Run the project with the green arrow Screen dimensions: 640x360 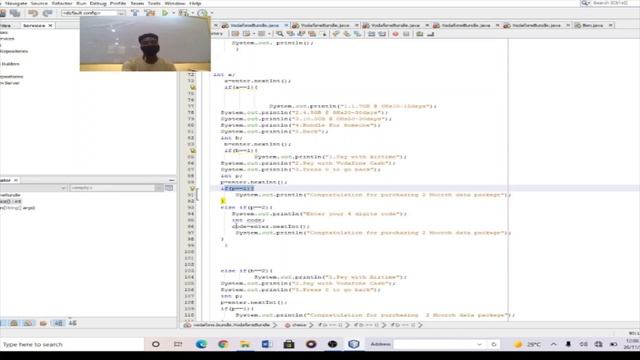click(x=165, y=13)
